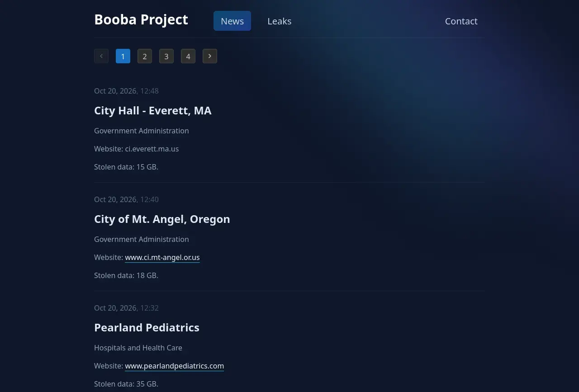
Task: Open the City of Mt. Angel, Oregon post
Action: (x=162, y=219)
